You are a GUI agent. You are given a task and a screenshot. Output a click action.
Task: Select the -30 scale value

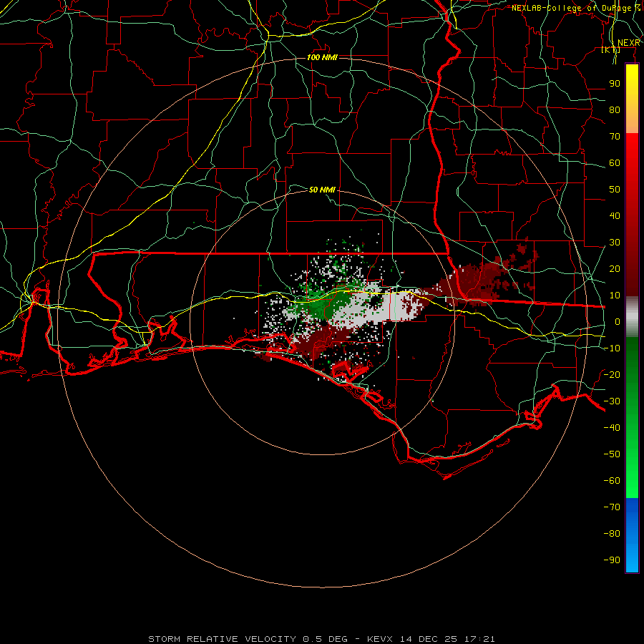pos(612,401)
